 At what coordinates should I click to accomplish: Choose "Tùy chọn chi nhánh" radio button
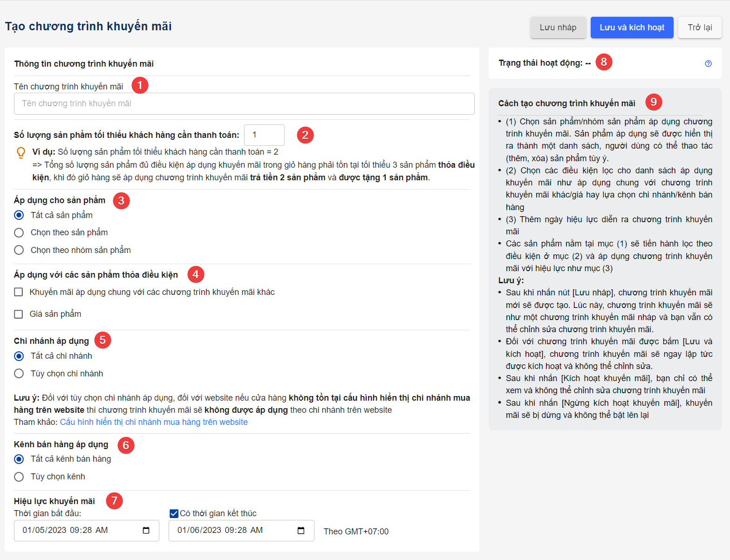[x=19, y=374]
